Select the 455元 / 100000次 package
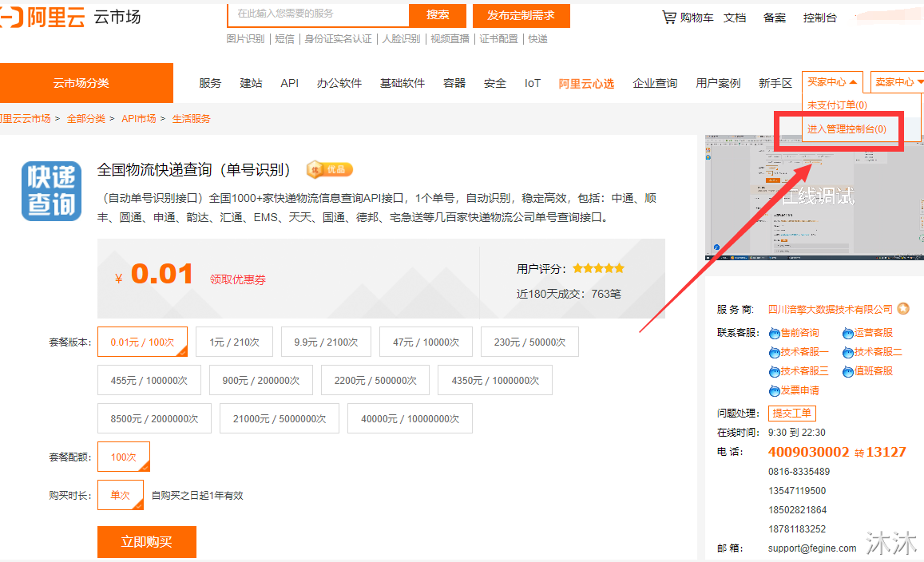 149,380
